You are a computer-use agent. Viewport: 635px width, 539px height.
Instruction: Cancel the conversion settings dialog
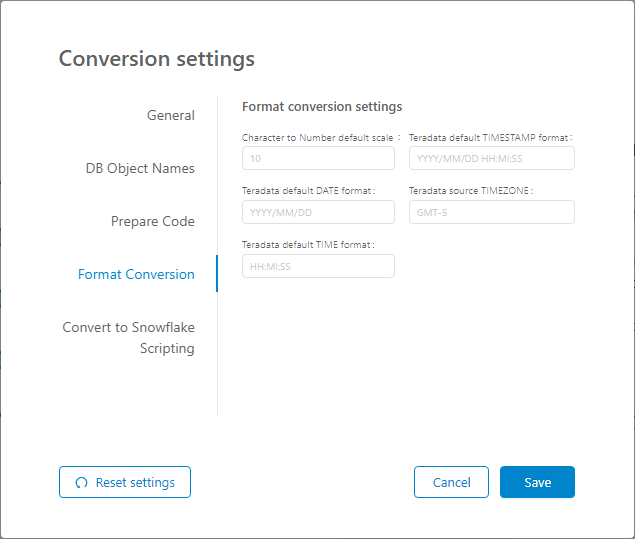[x=451, y=482]
